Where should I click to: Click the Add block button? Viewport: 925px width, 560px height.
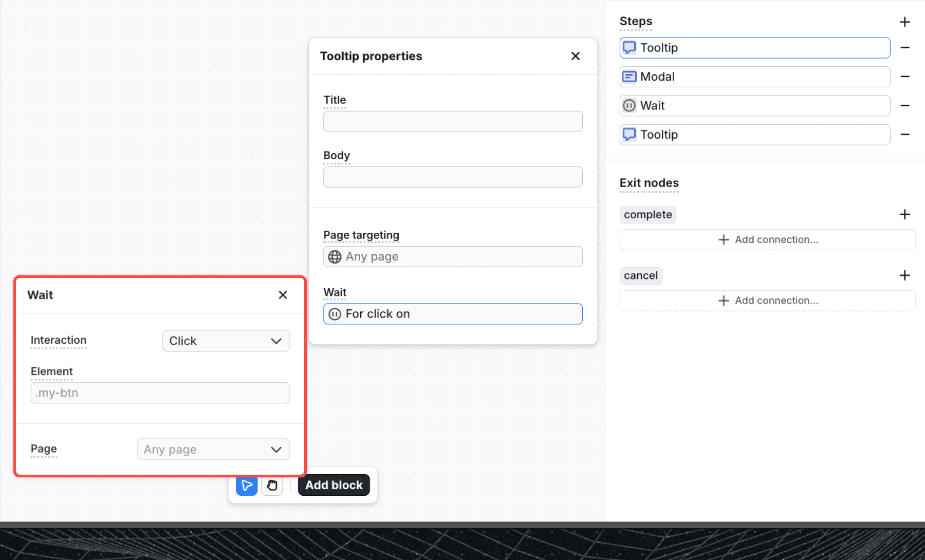pyautogui.click(x=334, y=486)
